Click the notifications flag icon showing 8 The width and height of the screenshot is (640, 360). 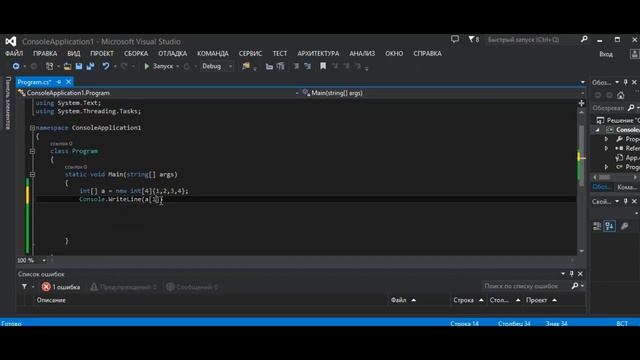tap(473, 39)
